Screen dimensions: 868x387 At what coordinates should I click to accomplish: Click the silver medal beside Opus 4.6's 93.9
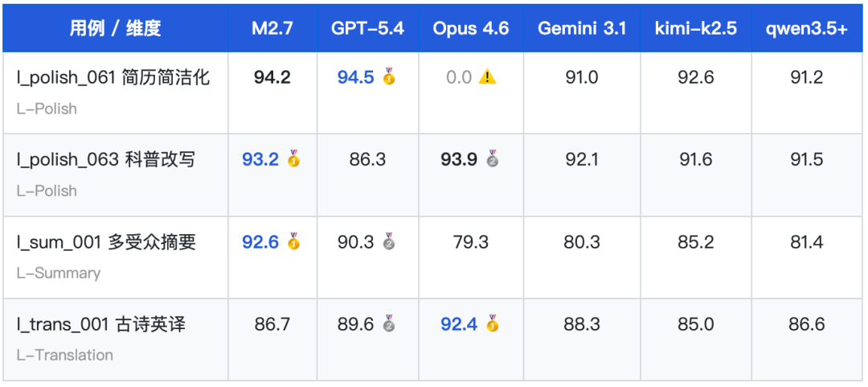[x=493, y=159]
